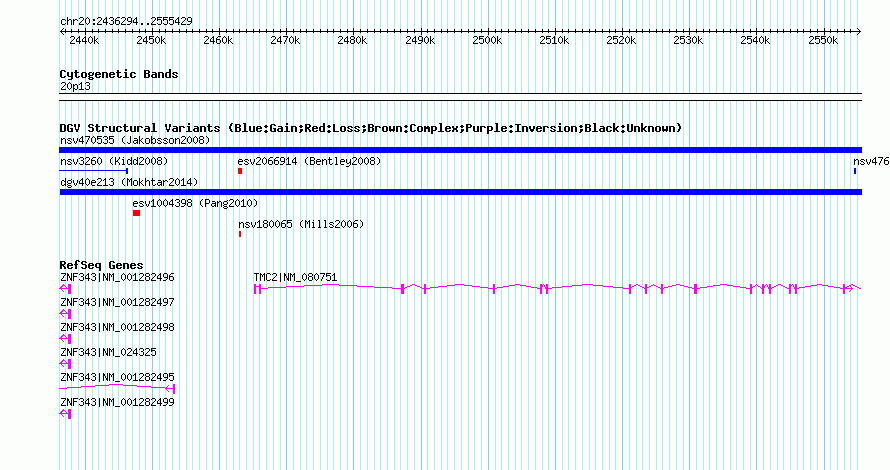Click the 2470k ruler tick label
The image size is (890, 470).
[x=285, y=40]
